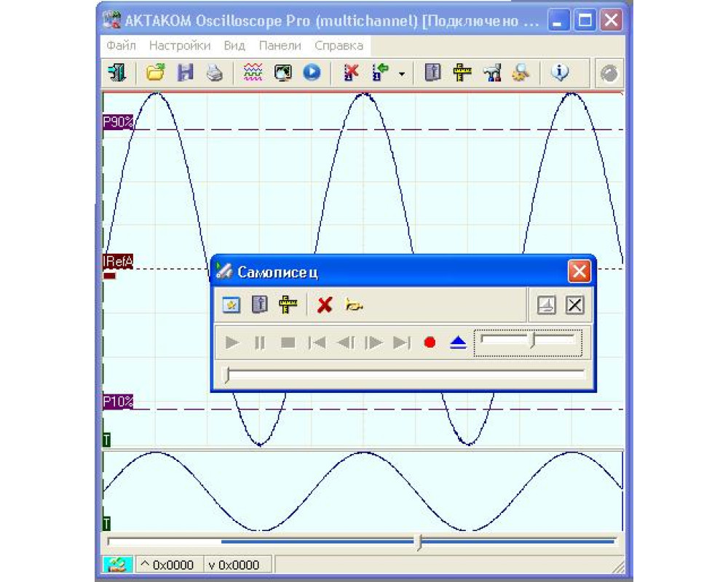Click the horizontal scroll bar below the waveform
Viewport: 728px width, 582px height.
point(362,541)
